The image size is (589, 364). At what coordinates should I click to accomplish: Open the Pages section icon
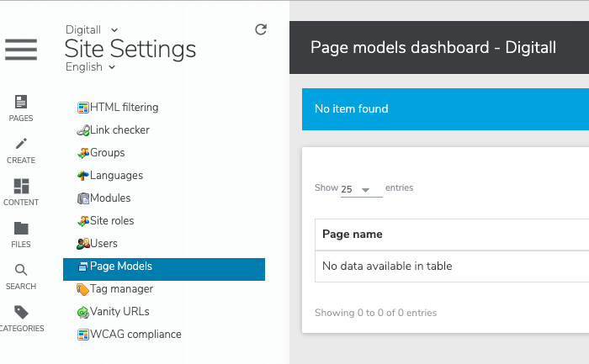tap(21, 102)
